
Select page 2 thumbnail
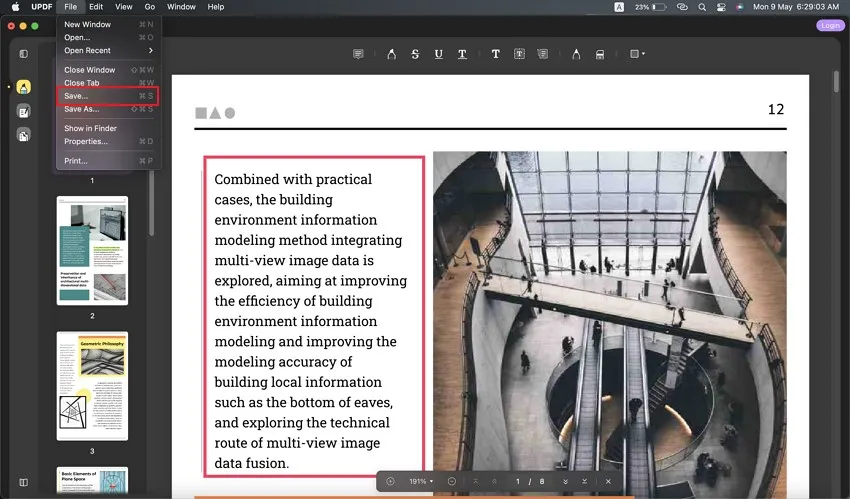pyautogui.click(x=92, y=251)
